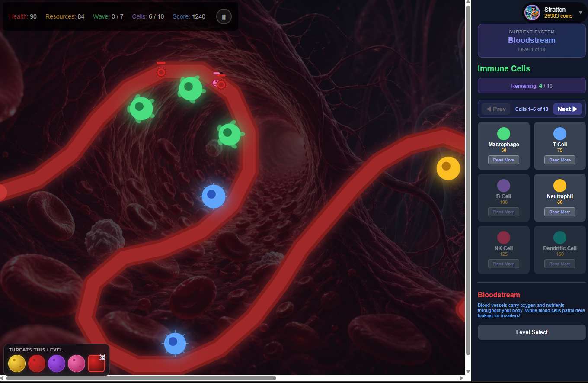Click the red round threat icon
588x383 pixels.
37,364
